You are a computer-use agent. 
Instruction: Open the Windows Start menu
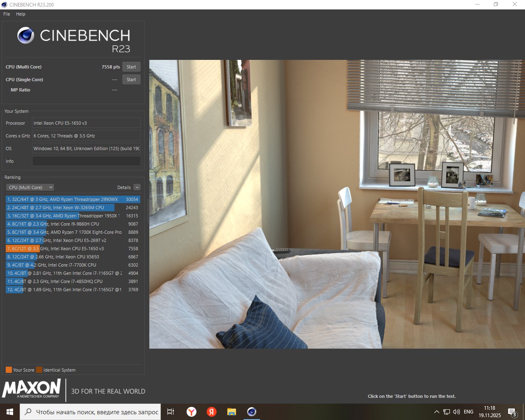10,412
